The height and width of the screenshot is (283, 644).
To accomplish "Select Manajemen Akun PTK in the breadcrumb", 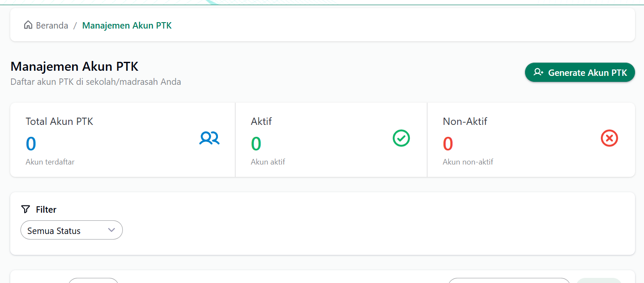I will (127, 26).
